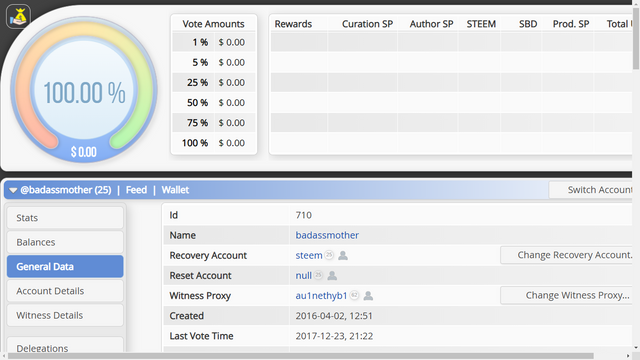Click Change Recovery Account button

pos(567,255)
